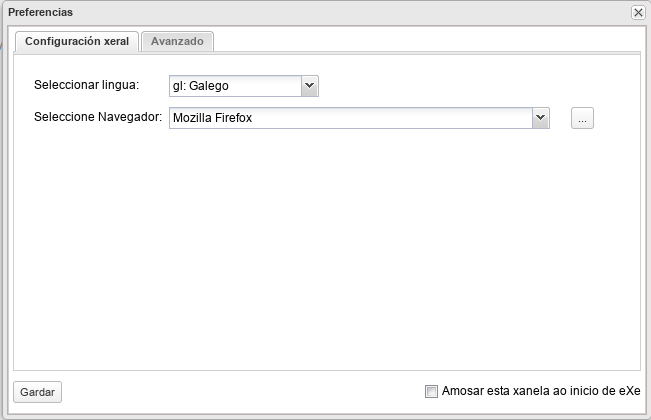The image size is (651, 420).
Task: Click inside the "gl: Galego" text field
Action: click(234, 86)
